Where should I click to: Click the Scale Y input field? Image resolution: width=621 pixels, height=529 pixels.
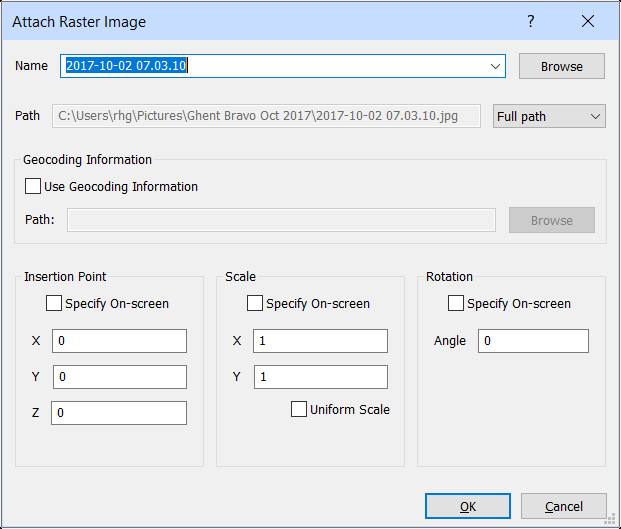320,377
